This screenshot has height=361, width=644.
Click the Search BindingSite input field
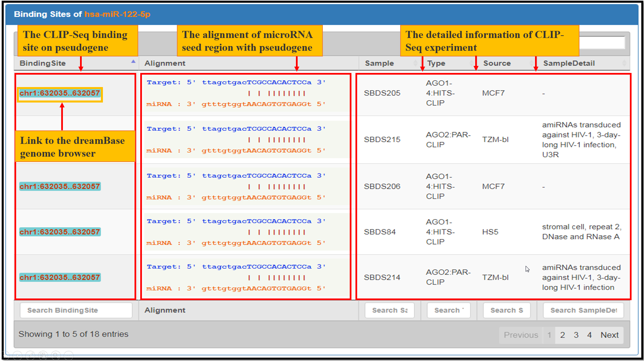point(76,310)
